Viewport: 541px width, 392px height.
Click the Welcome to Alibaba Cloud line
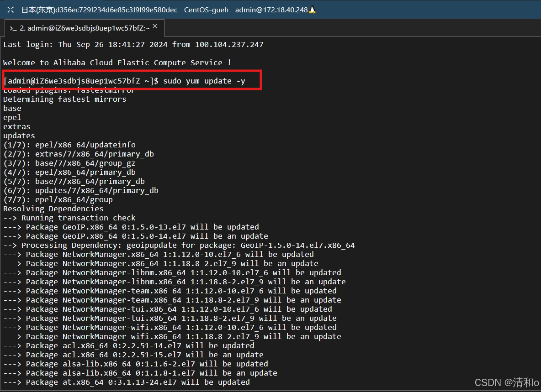click(x=117, y=63)
